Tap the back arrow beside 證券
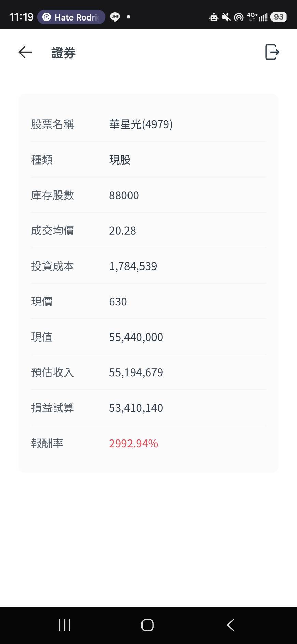Screen dimensions: 297x644 coord(25,52)
